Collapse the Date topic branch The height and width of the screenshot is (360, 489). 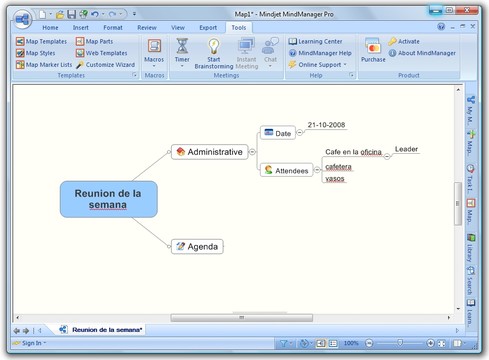click(x=300, y=132)
